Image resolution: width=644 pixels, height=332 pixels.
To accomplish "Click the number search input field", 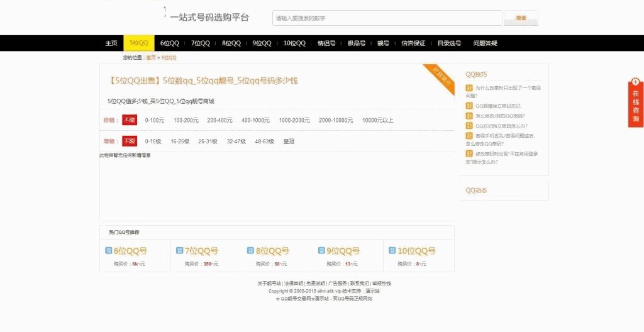I will [387, 18].
